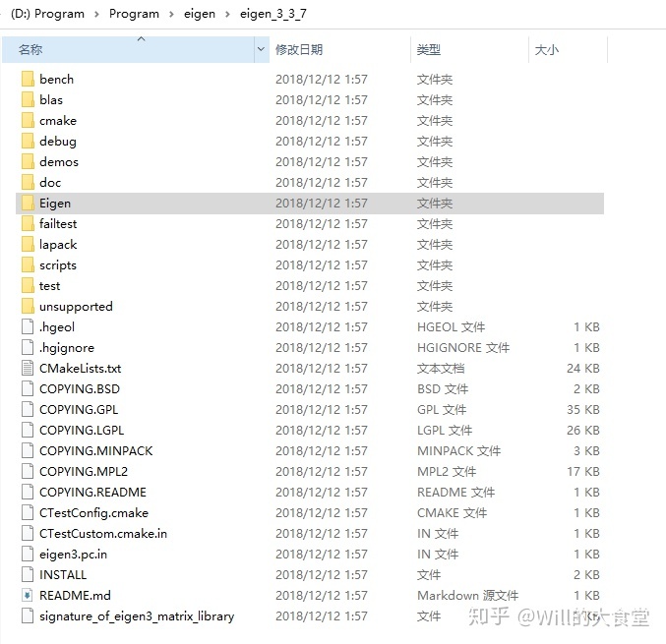
Task: Click the COPYING.GPL file icon
Action: coord(28,410)
